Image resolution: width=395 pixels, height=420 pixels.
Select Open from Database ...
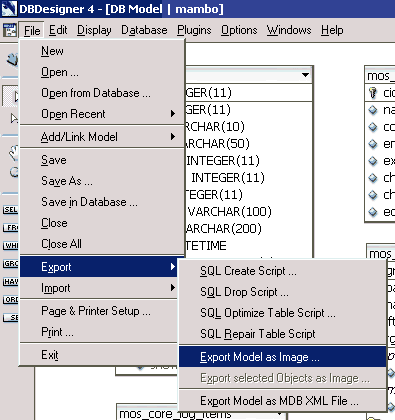pyautogui.click(x=102, y=93)
